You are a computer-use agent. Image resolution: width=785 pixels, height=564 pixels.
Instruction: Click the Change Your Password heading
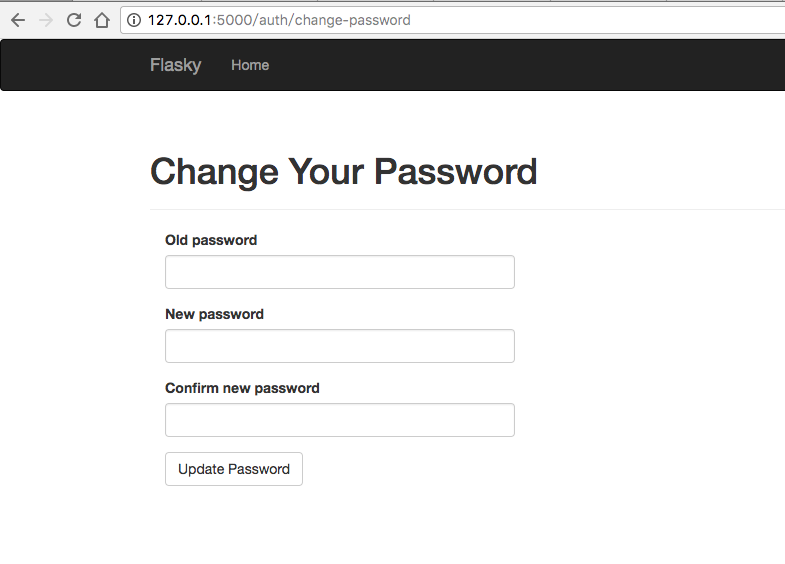343,172
